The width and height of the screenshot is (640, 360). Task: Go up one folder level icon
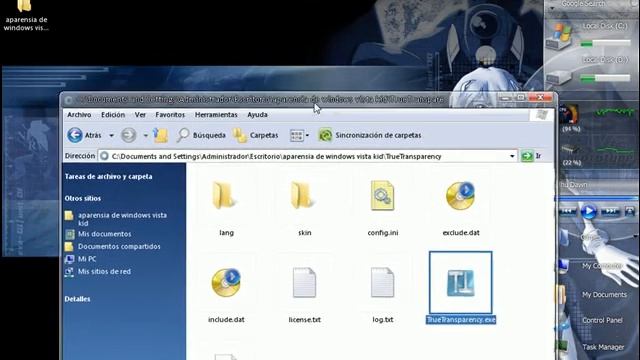[x=161, y=135]
